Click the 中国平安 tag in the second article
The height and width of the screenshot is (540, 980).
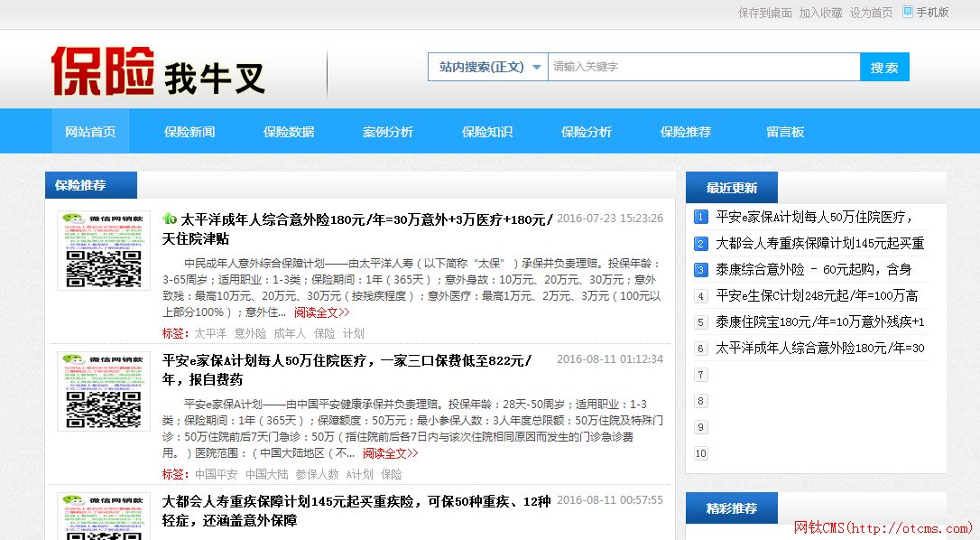tap(217, 474)
